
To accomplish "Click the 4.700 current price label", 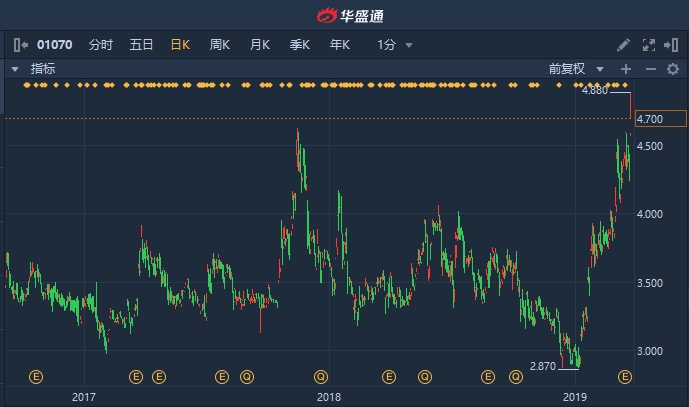I will (x=649, y=119).
